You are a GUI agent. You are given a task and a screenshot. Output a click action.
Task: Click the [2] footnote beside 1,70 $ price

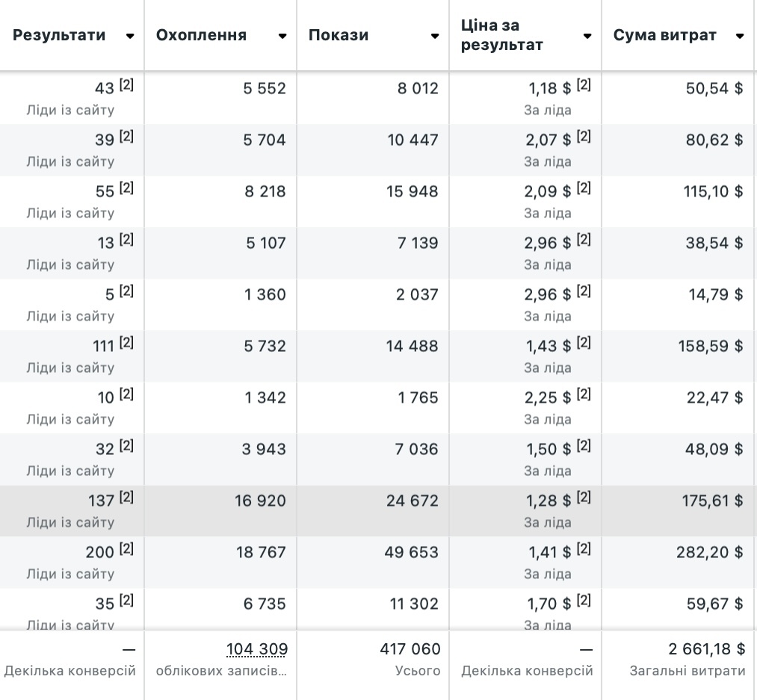[584, 601]
